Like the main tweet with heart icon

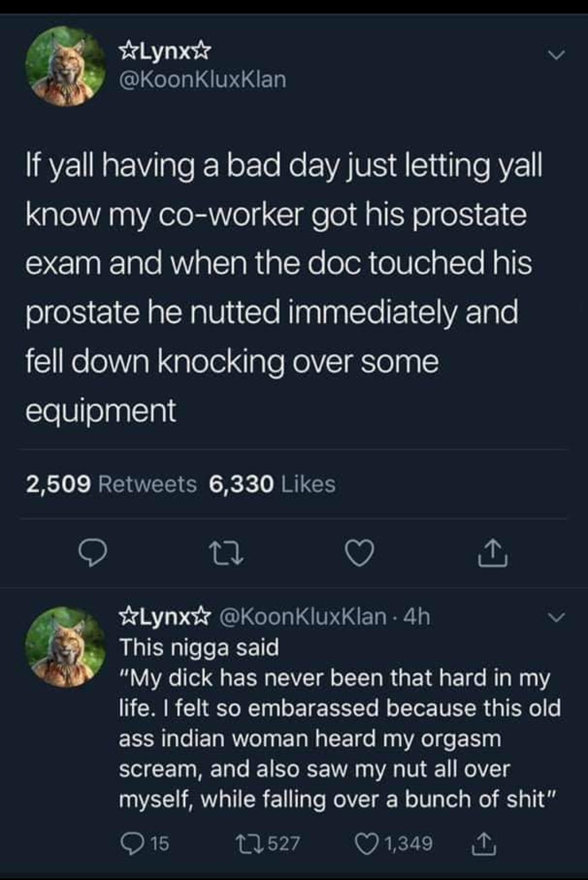pyautogui.click(x=359, y=554)
